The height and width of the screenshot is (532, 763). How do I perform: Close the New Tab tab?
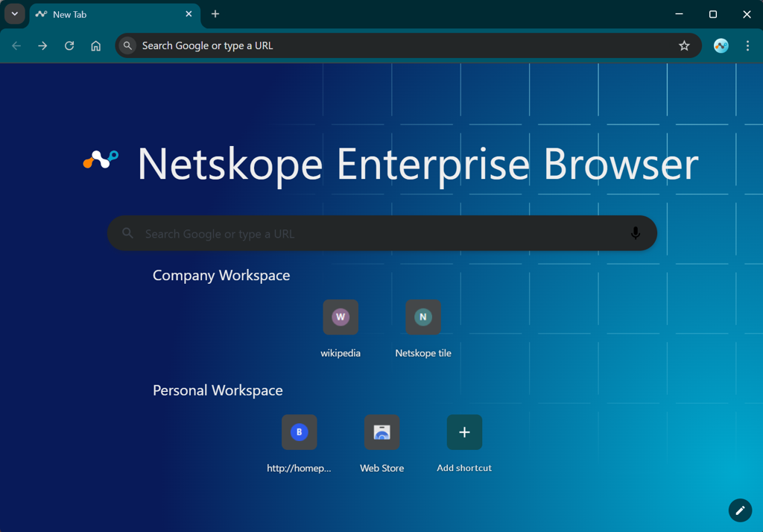189,14
